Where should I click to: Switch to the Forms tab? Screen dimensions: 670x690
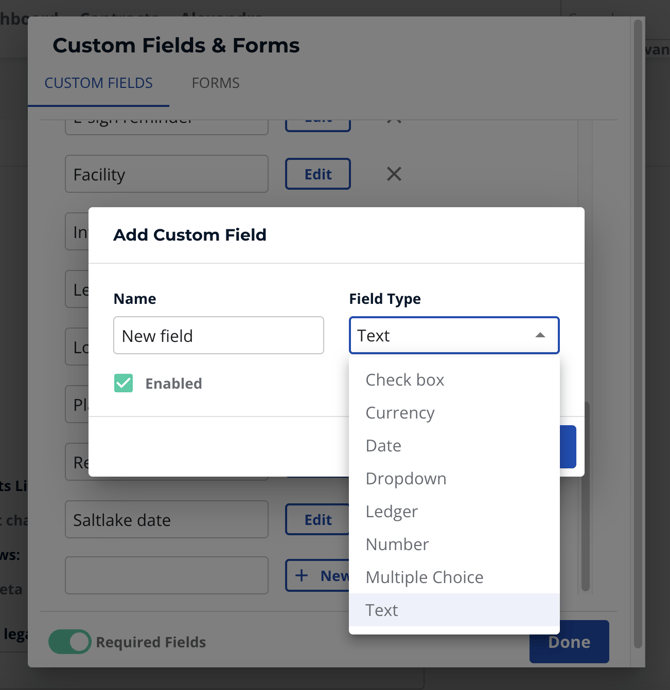coord(215,83)
